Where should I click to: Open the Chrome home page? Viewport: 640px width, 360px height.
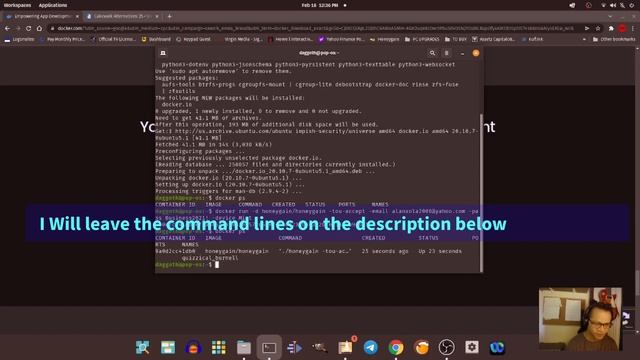pos(39,28)
